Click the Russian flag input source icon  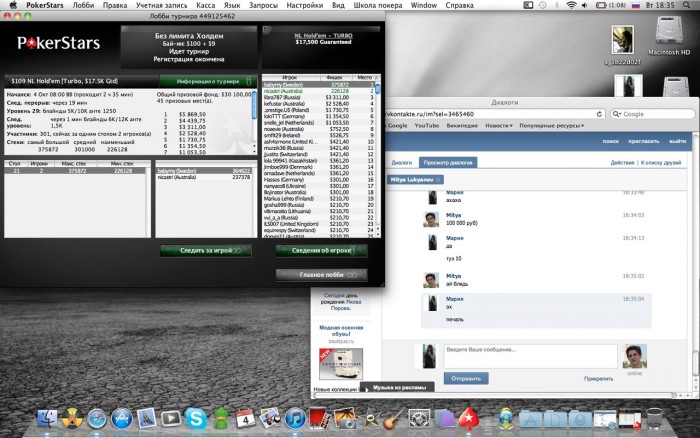(x=636, y=5)
